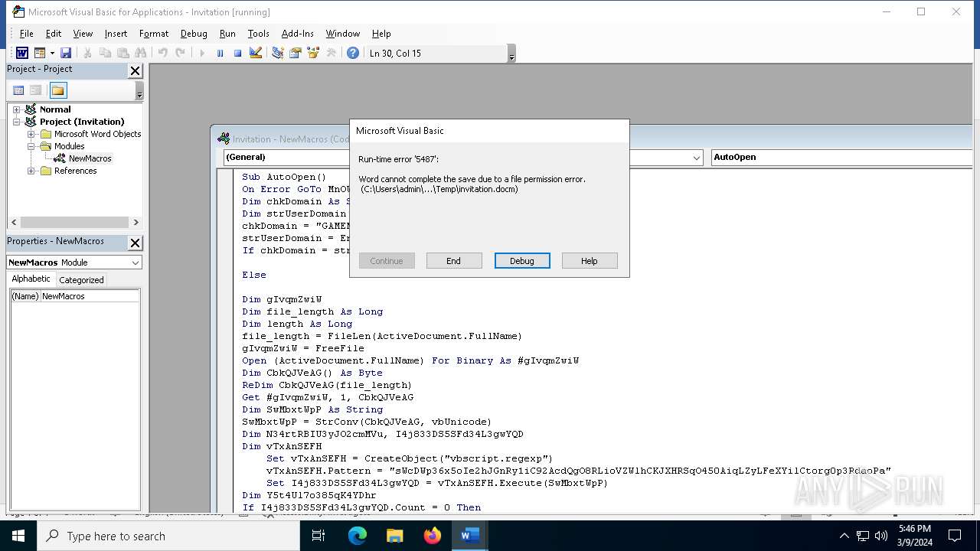This screenshot has width=980, height=551.
Task: Open the Debug menu
Action: (194, 34)
